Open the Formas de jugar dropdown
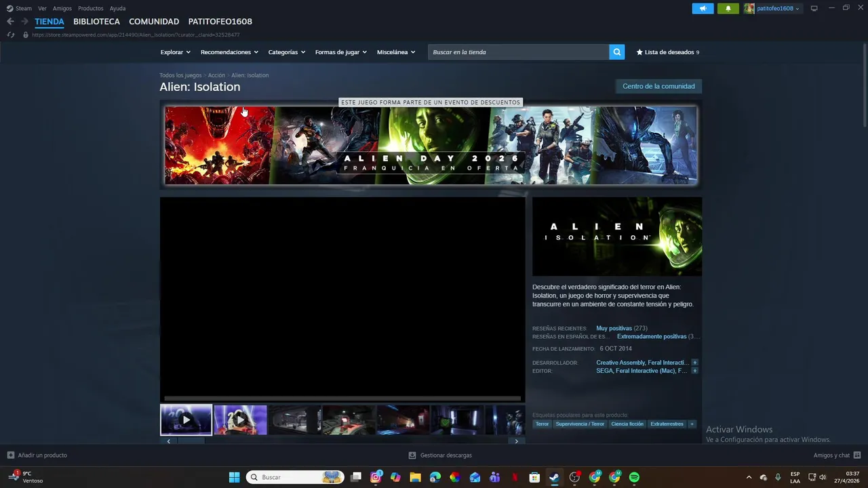The image size is (868, 488). pos(341,52)
